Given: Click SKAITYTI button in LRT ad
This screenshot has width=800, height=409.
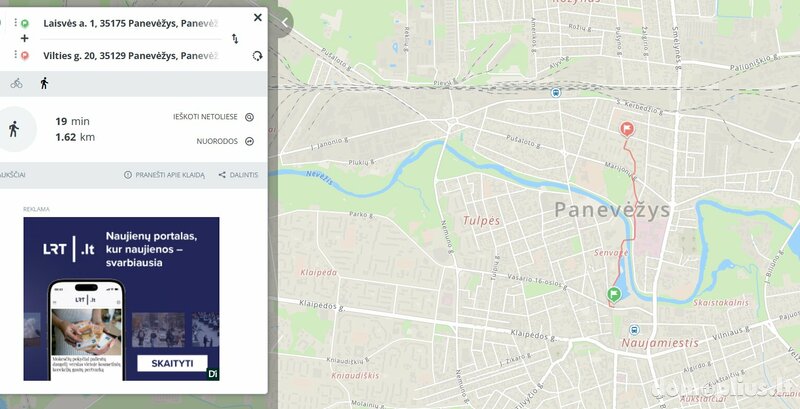Looking at the screenshot, I should [172, 363].
